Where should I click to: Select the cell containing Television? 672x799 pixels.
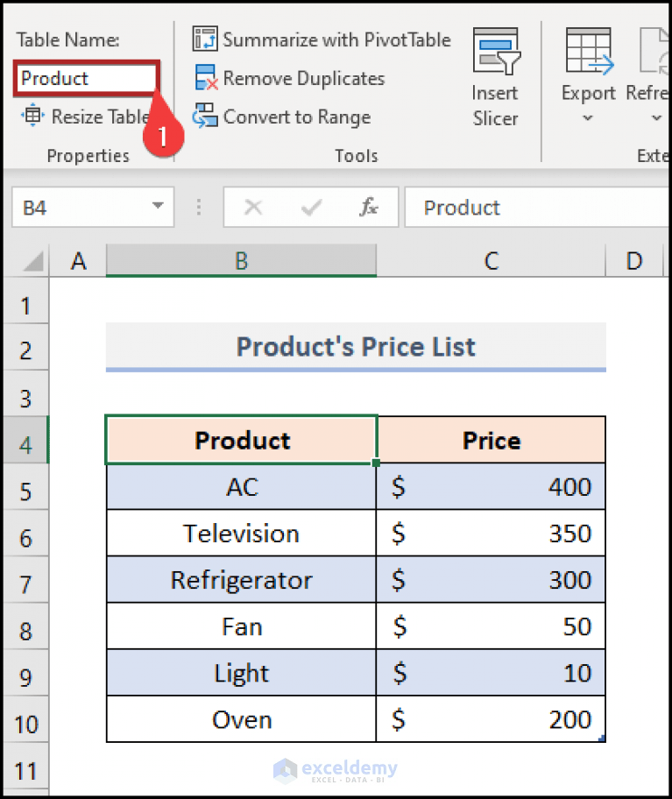pyautogui.click(x=241, y=534)
